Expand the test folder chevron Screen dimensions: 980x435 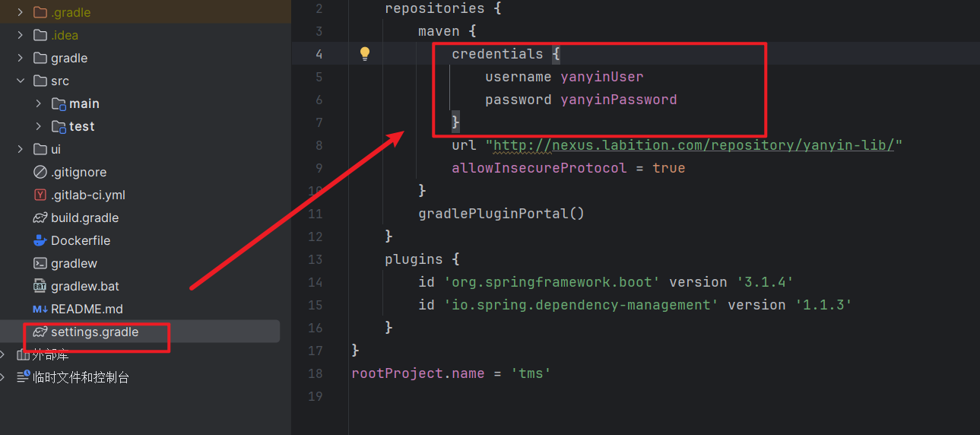39,126
